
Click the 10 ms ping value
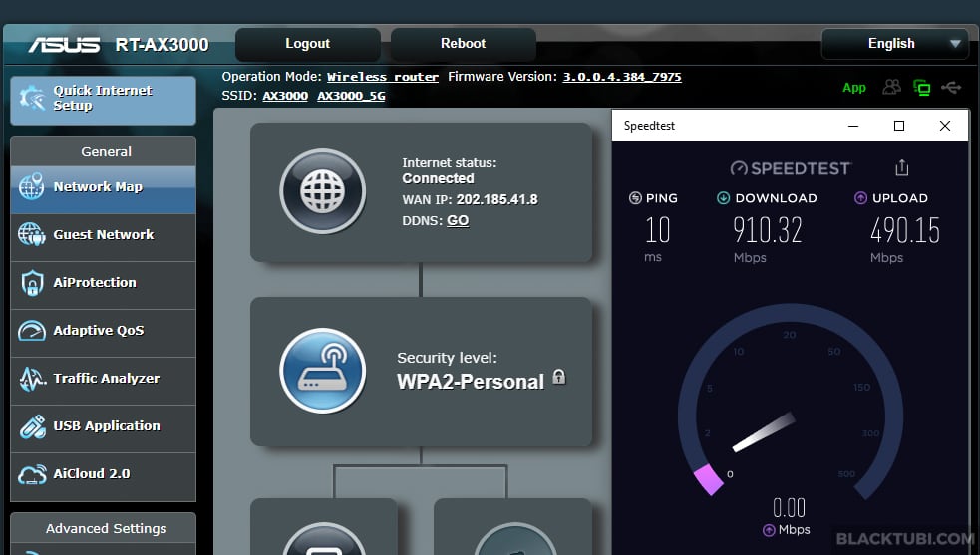coord(657,230)
